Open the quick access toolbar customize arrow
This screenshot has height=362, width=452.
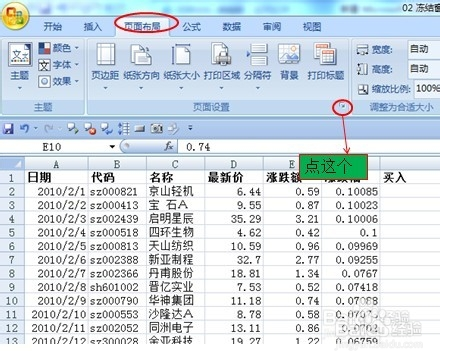(x=190, y=128)
